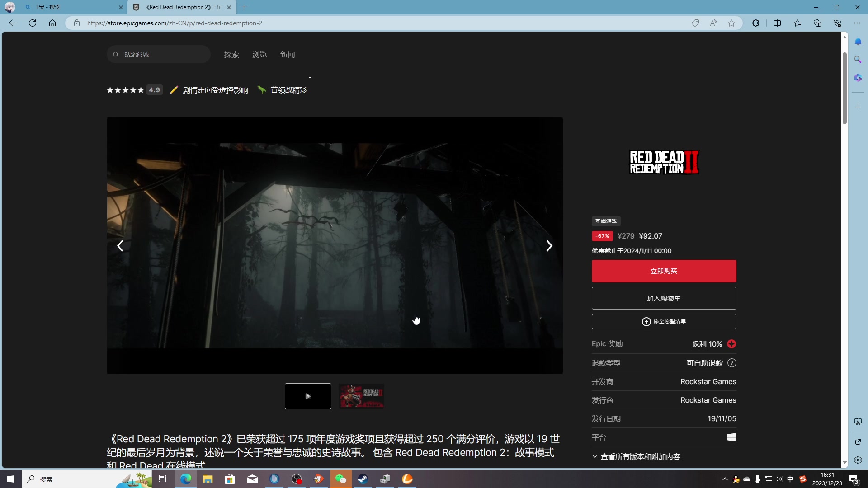Show the previous media slide
Viewport: 868px width, 488px height.
coord(120,246)
